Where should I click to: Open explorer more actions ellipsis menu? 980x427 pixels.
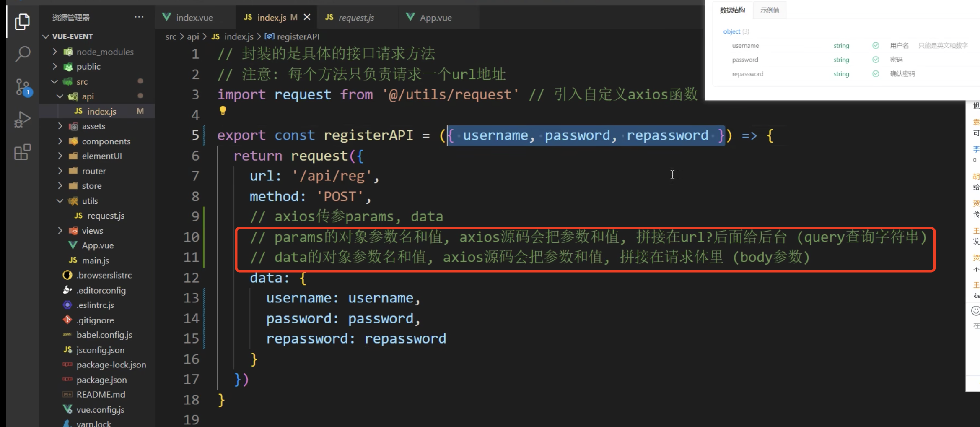(x=139, y=17)
